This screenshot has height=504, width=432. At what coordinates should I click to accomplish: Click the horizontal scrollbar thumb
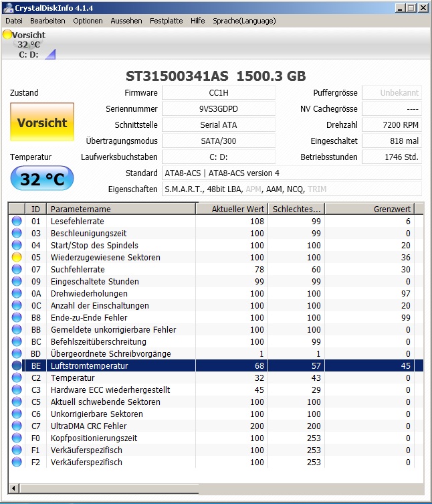click(x=109, y=488)
